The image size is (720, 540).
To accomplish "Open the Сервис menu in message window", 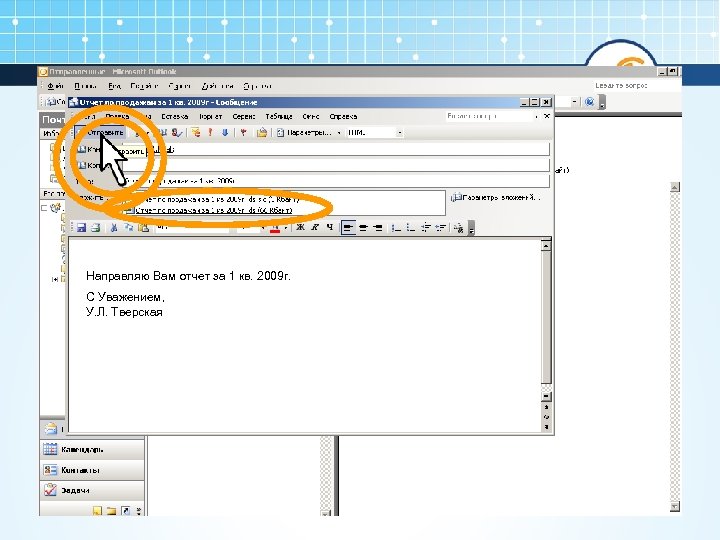I will click(x=244, y=117).
